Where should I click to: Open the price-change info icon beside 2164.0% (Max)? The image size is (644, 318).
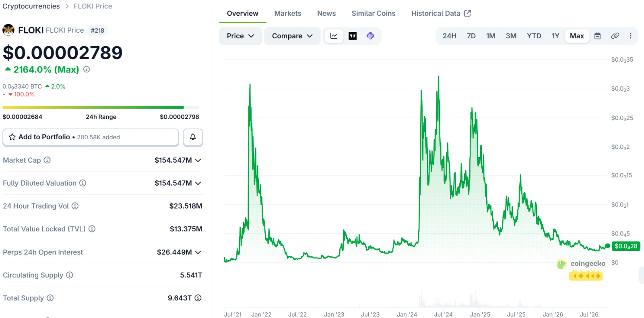87,69
